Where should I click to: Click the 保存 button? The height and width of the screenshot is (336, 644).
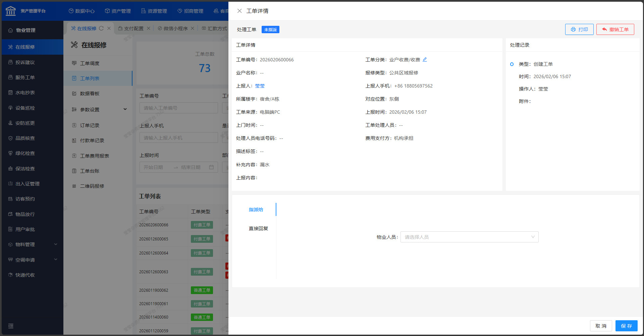click(626, 326)
